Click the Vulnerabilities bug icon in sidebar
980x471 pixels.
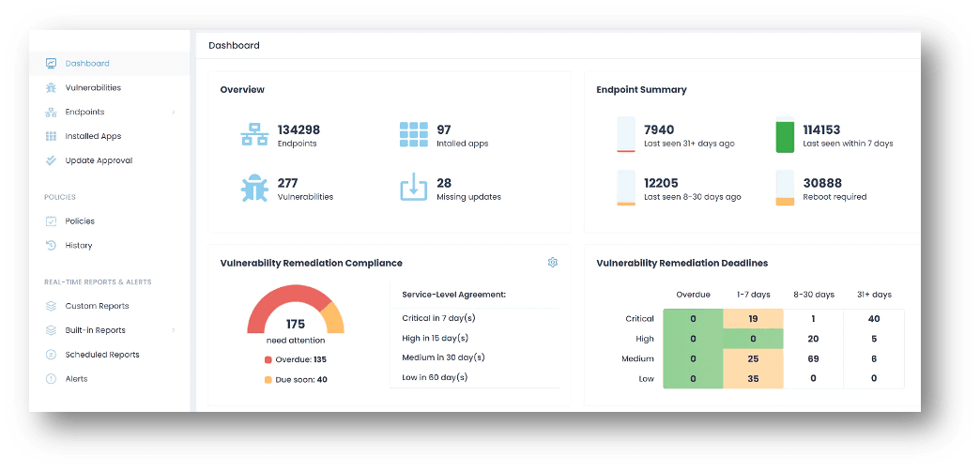[51, 88]
